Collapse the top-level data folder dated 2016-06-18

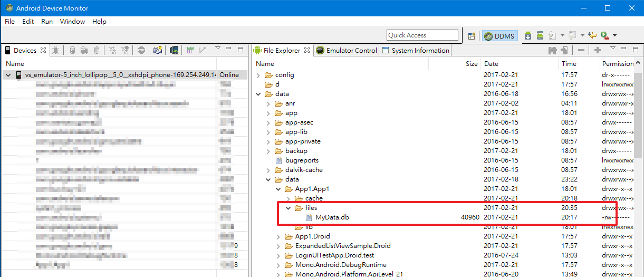(x=258, y=94)
